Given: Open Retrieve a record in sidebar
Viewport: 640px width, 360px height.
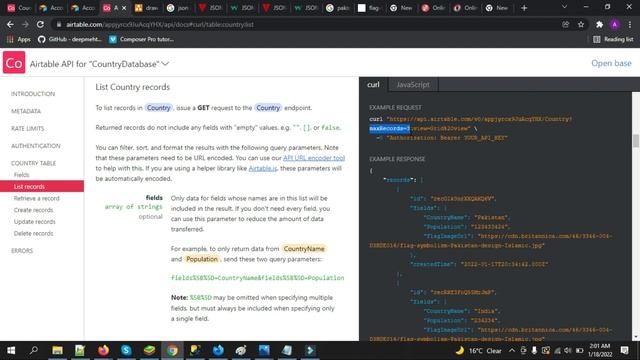Looking at the screenshot, I should (x=37, y=198).
